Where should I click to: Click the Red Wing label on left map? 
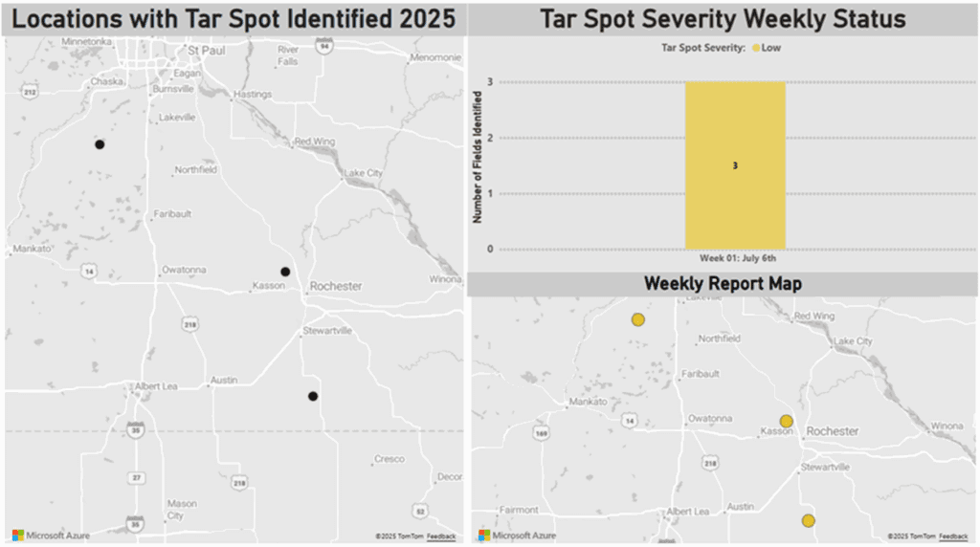point(314,142)
